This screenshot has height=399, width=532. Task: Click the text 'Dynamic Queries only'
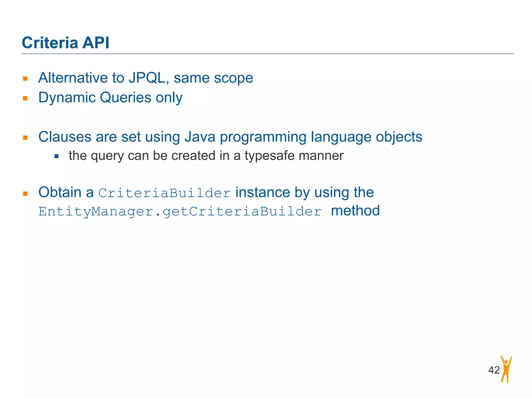tap(110, 98)
